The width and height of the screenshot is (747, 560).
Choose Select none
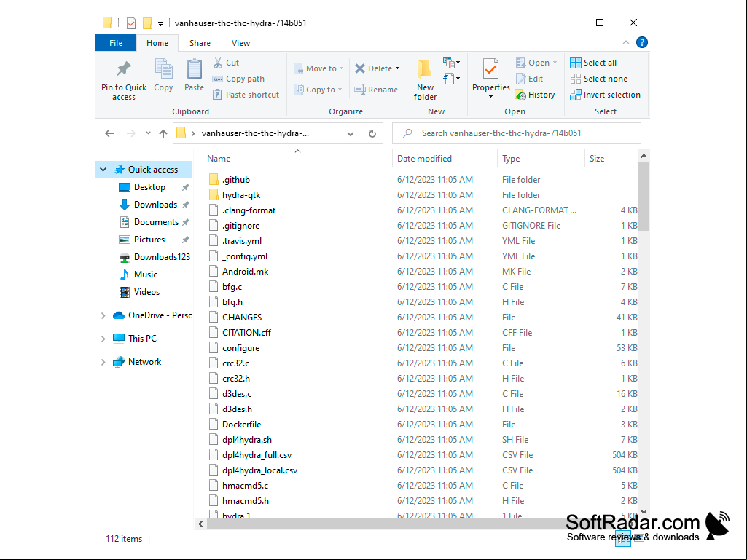(599, 79)
